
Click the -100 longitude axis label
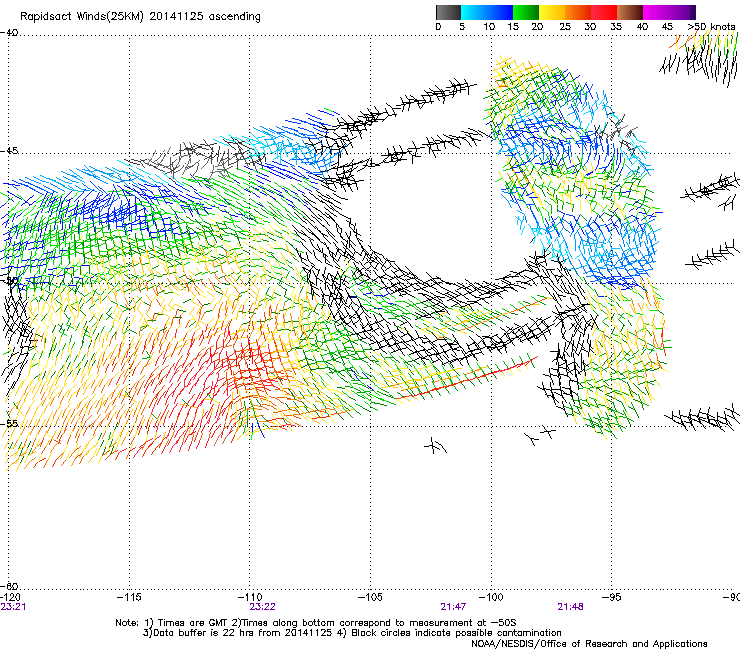coord(491,597)
